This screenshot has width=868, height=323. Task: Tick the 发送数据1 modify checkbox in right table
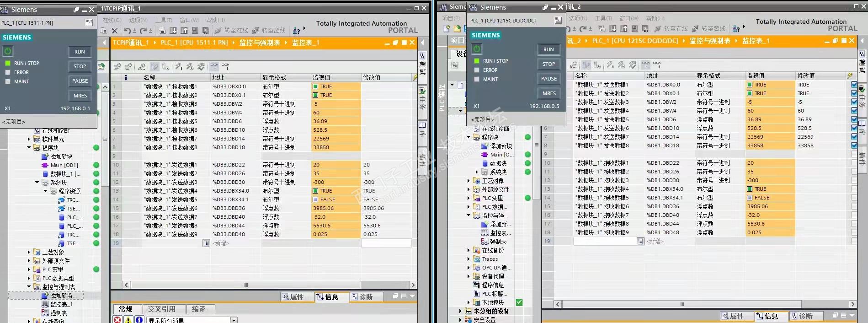(854, 85)
